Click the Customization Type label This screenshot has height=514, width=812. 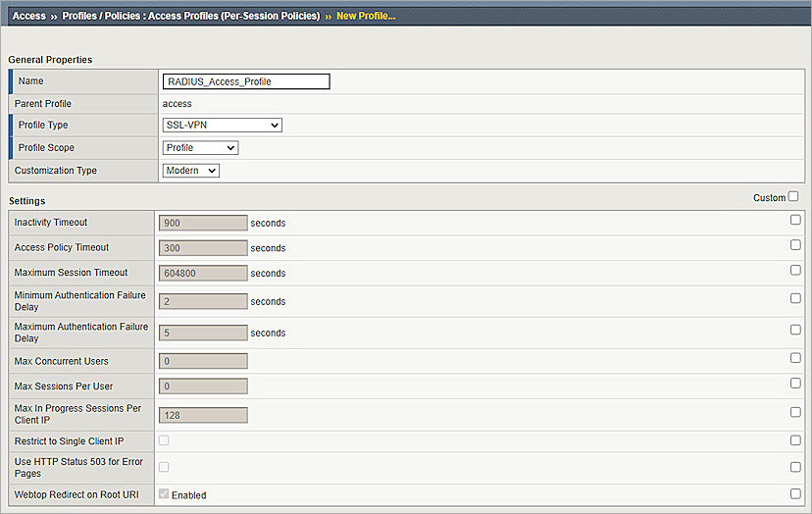tap(56, 171)
